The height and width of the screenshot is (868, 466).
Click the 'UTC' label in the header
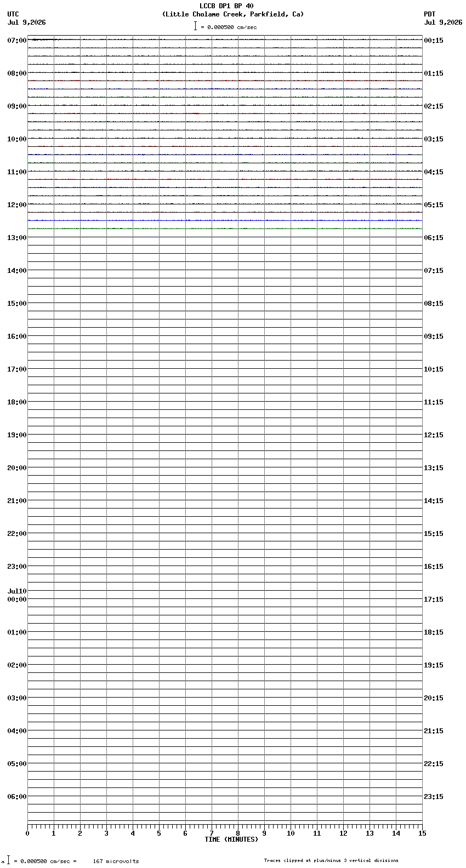pyautogui.click(x=13, y=14)
